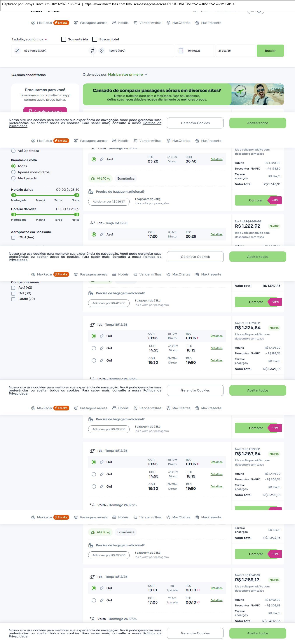This screenshot has width=295, height=644.
Task: Select Apenas voos diretos for return stops
Action: tap(14, 172)
